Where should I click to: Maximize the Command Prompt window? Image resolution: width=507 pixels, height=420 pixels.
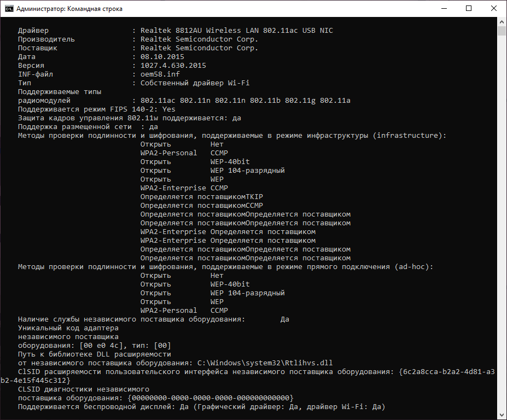469,8
